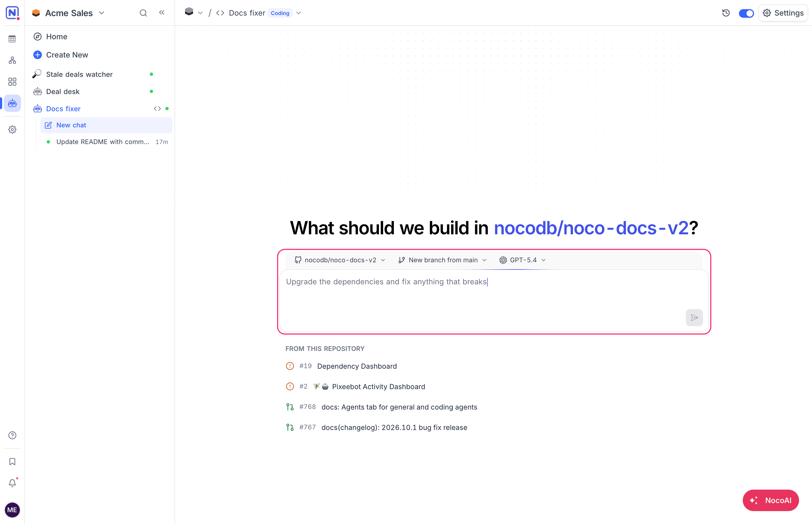Collapse the sidebar with double chevron icon
Image resolution: width=812 pixels, height=524 pixels.
[162, 13]
